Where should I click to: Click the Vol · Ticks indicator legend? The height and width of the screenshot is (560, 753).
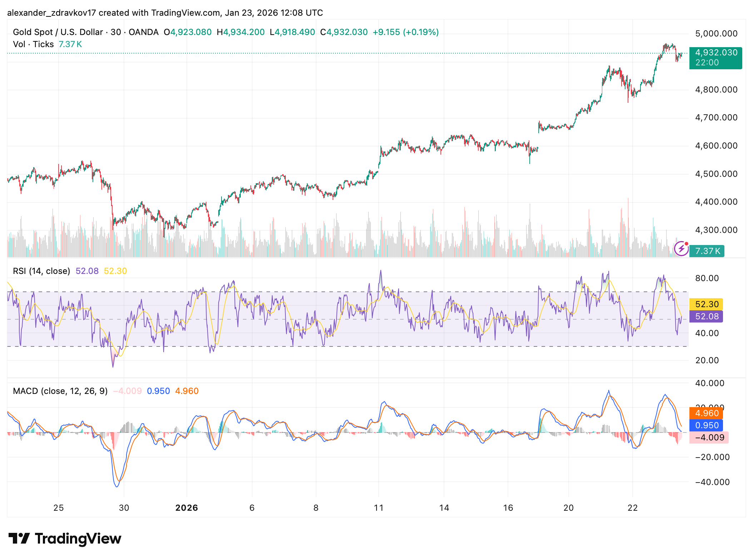tap(33, 44)
